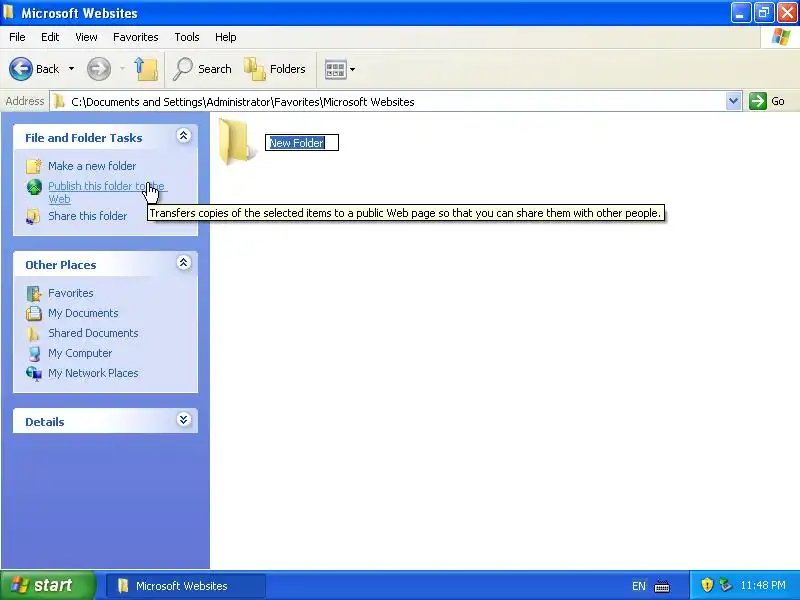Open My Network Places link

click(93, 373)
